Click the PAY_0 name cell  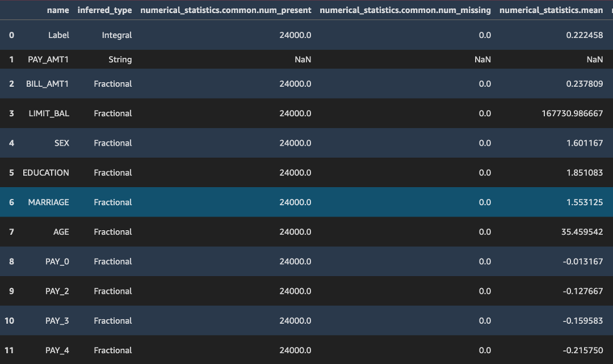point(57,261)
